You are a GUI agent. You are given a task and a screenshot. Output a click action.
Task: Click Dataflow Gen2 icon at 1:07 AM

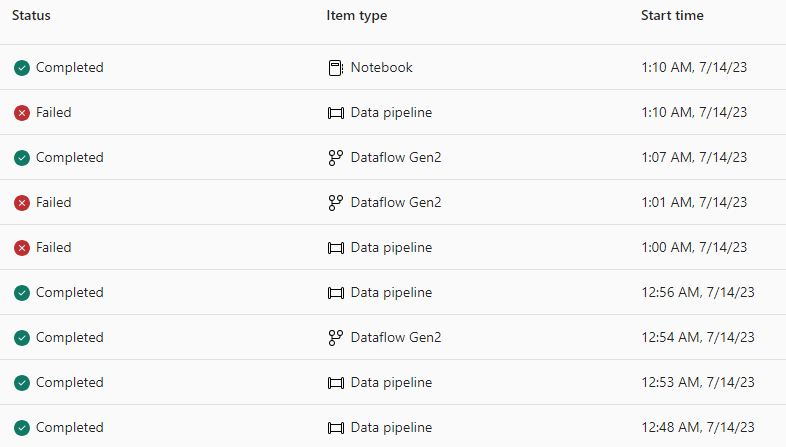pos(335,158)
